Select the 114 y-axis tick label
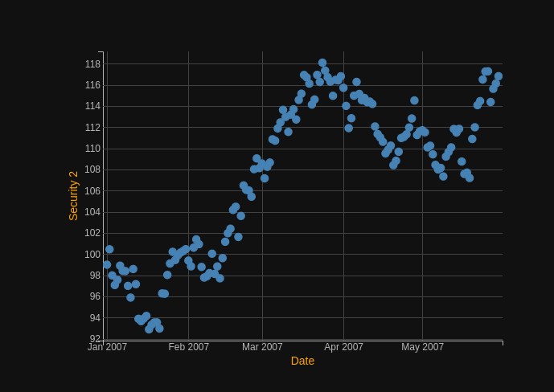Image resolution: width=554 pixels, height=392 pixels. (x=92, y=106)
